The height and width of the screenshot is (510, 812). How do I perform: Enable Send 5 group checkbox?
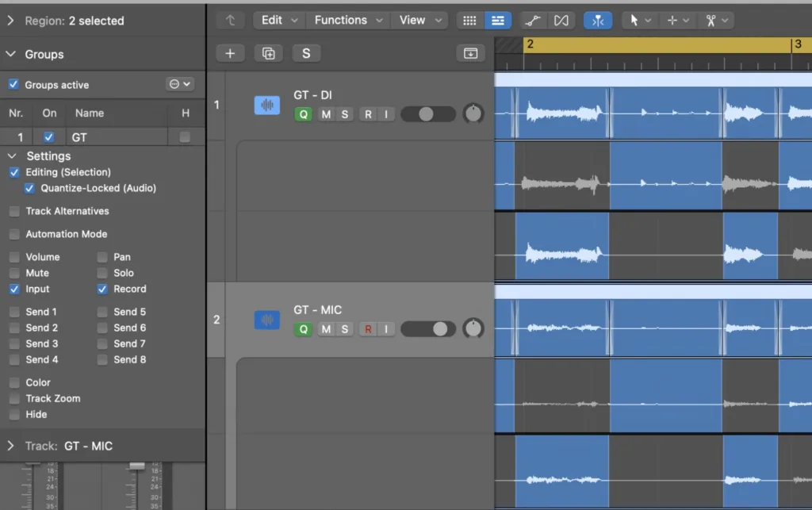pos(102,312)
